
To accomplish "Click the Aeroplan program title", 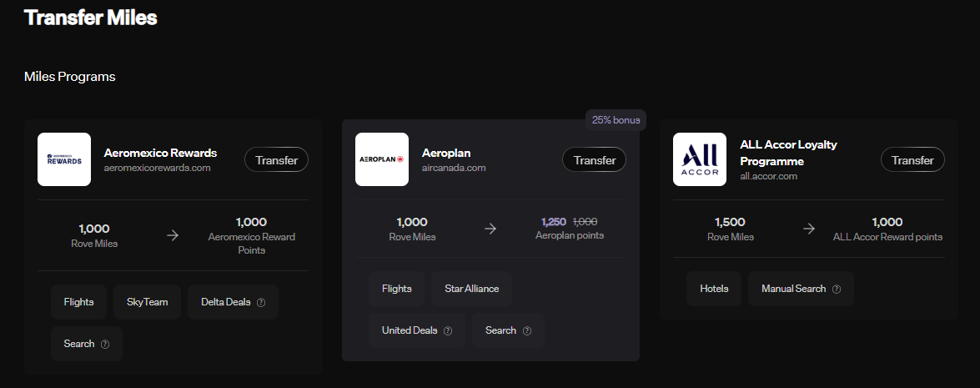I will 446,153.
